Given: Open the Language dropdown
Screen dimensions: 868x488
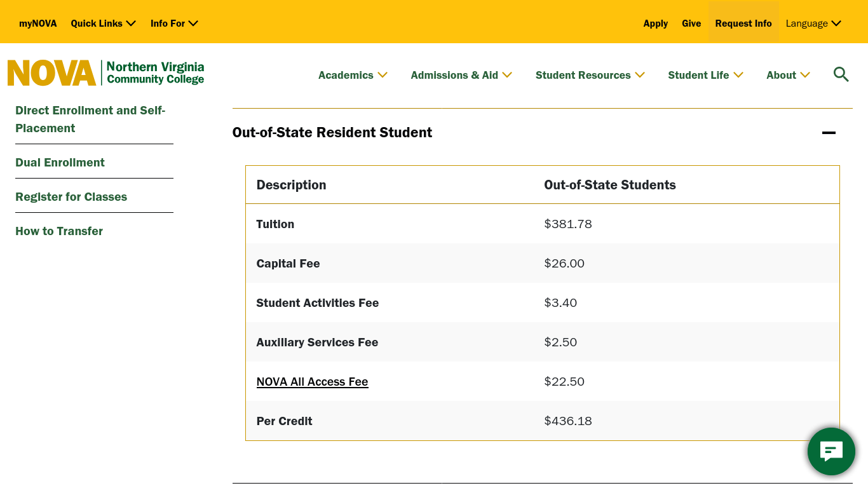Looking at the screenshot, I should [x=813, y=24].
